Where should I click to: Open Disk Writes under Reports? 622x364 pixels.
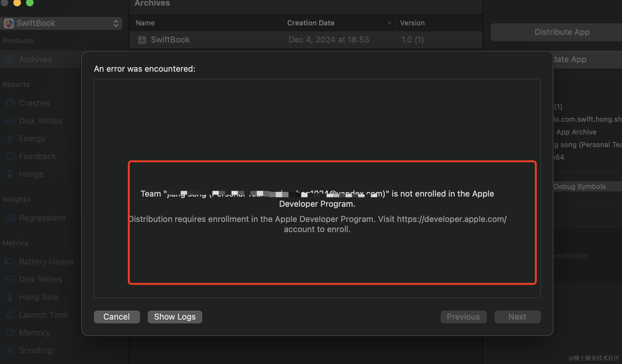40,121
